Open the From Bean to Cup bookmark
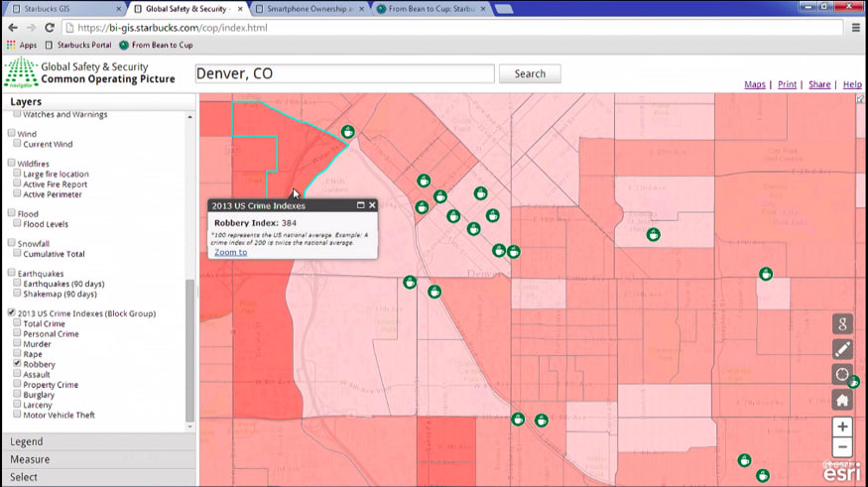 click(156, 45)
